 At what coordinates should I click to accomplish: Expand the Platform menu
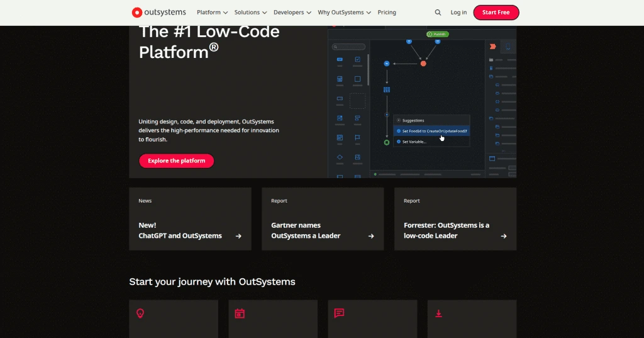[x=212, y=13]
